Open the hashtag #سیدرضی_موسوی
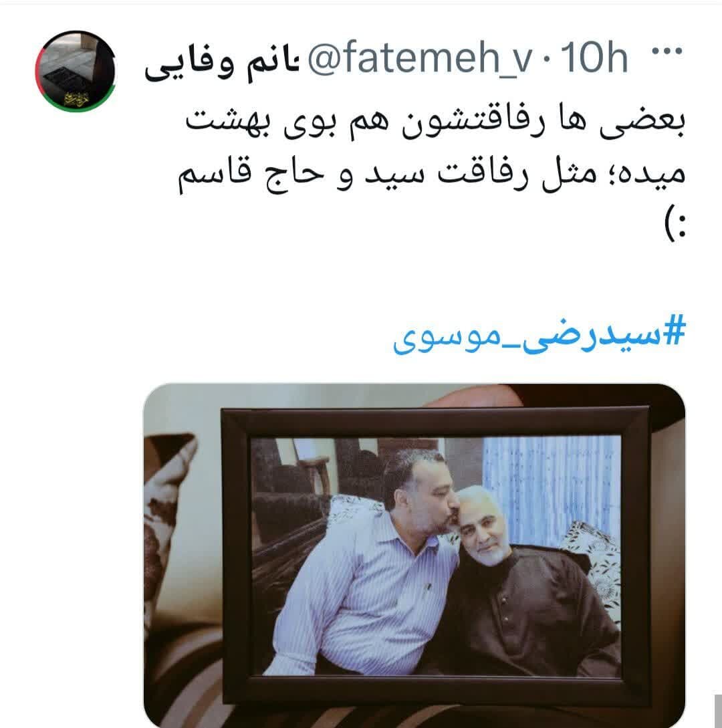 539,334
